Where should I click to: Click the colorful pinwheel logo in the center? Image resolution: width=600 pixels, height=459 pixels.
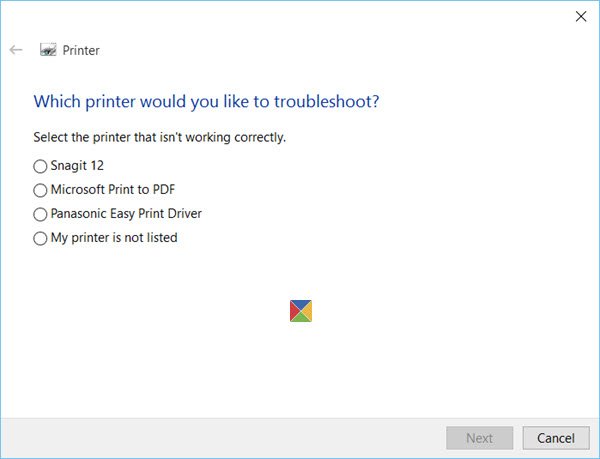(x=301, y=312)
